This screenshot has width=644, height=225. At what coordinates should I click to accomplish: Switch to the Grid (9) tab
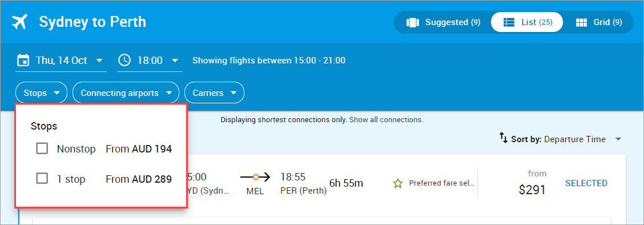599,22
